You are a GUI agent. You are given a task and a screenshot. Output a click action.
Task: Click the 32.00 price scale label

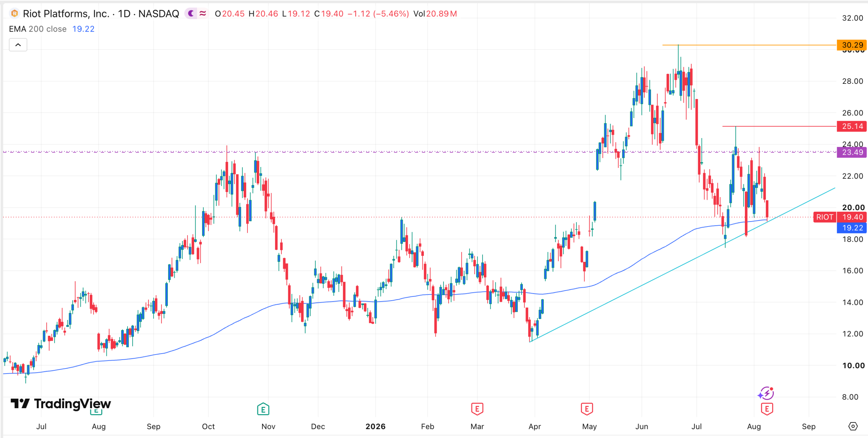point(852,18)
